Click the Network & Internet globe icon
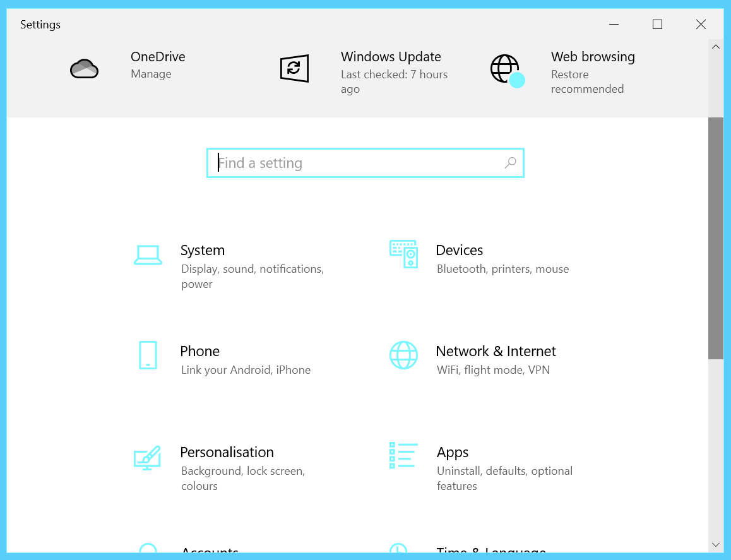Image resolution: width=731 pixels, height=560 pixels. (x=404, y=355)
